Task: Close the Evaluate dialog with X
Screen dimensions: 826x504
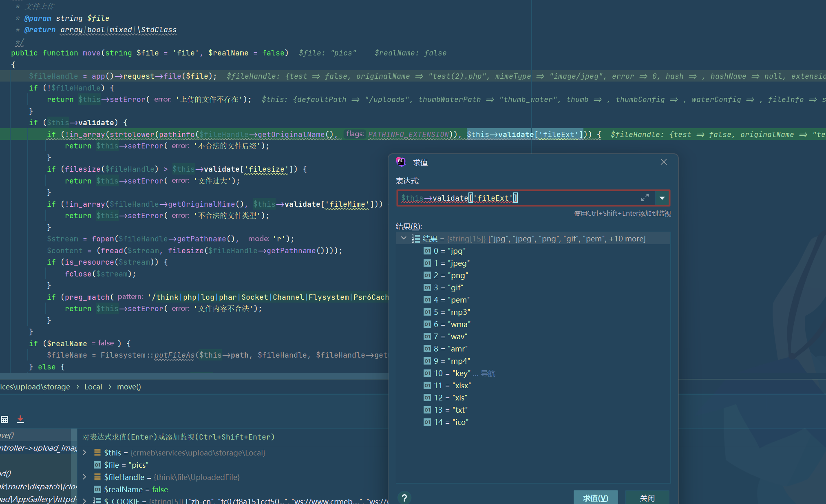Action: coord(664,162)
